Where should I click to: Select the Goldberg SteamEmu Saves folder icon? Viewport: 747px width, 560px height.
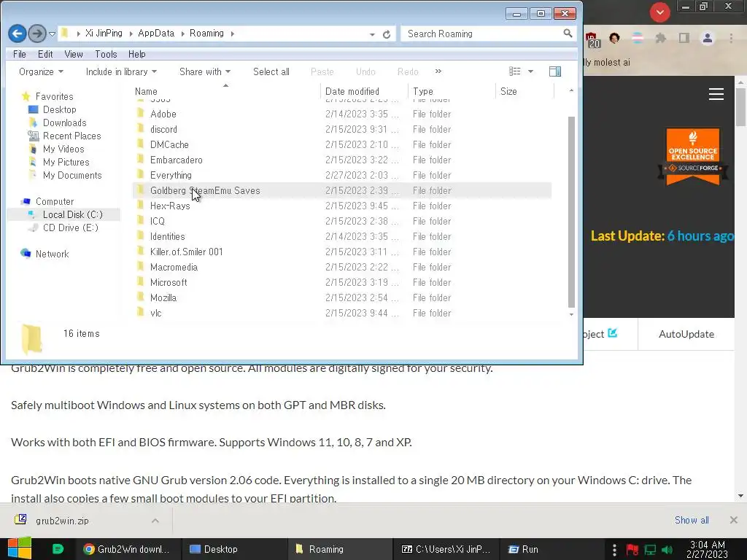[x=140, y=190]
